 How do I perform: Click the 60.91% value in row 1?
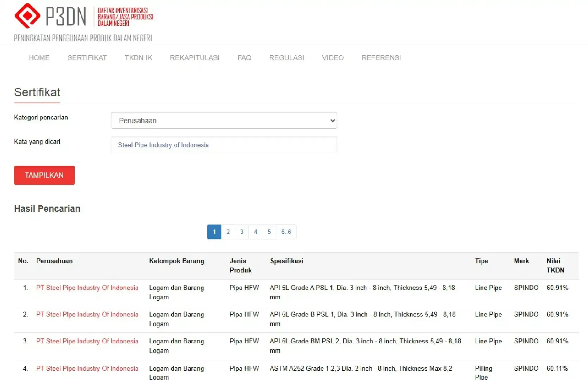[x=557, y=288]
